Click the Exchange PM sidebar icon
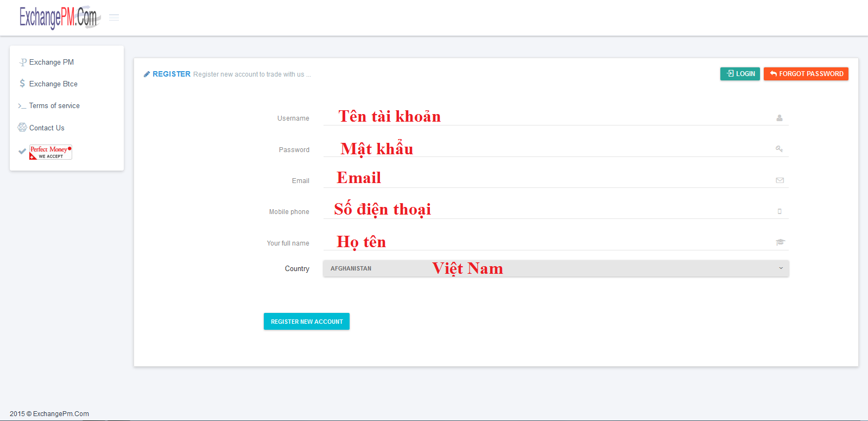Viewport: 868px width, 421px height. tap(23, 62)
